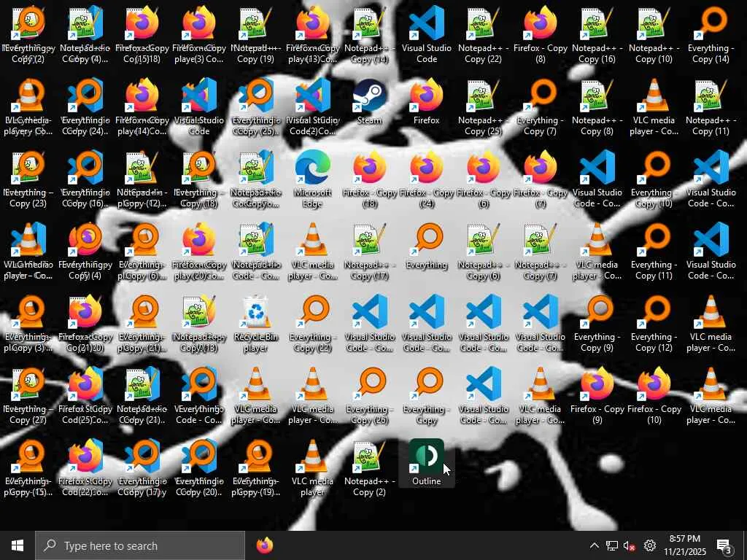Select the Everything - Copy (26) shortcut
The height and width of the screenshot is (560, 747).
(369, 397)
